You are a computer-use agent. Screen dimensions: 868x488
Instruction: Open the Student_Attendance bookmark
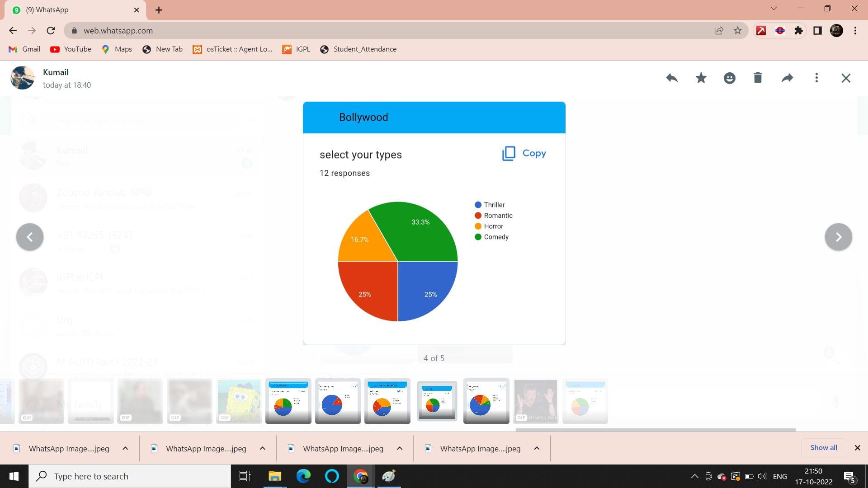pyautogui.click(x=358, y=49)
